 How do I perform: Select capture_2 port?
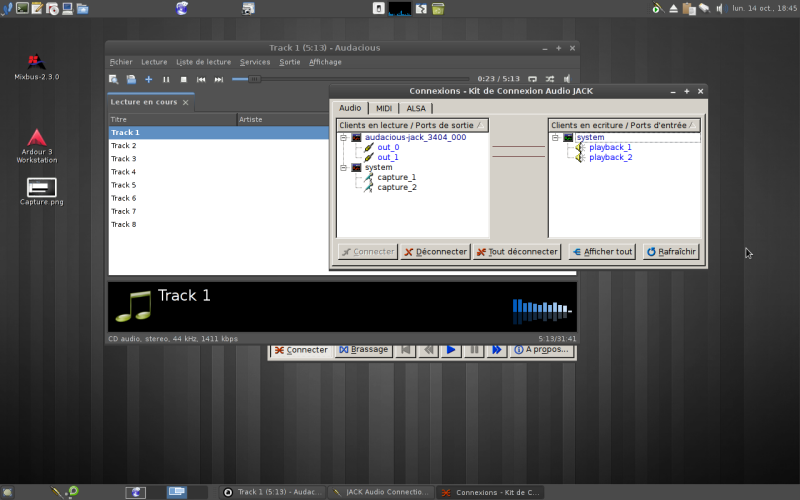coord(397,187)
